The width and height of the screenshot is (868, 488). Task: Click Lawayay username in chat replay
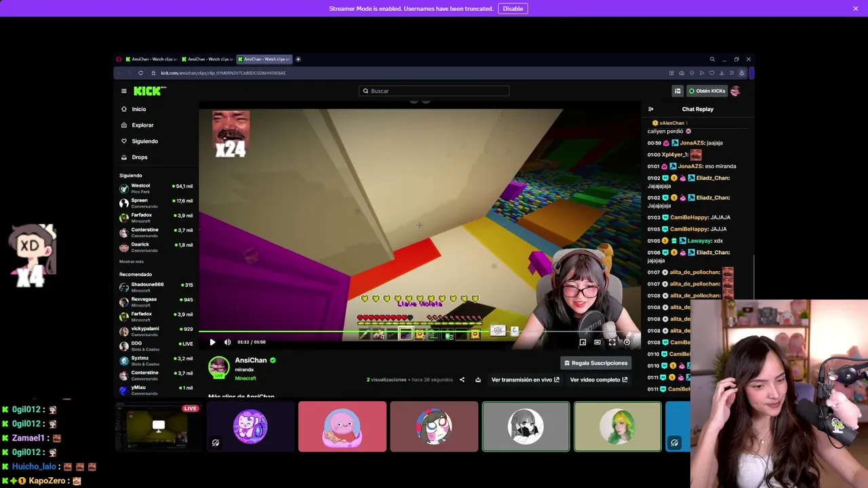701,241
